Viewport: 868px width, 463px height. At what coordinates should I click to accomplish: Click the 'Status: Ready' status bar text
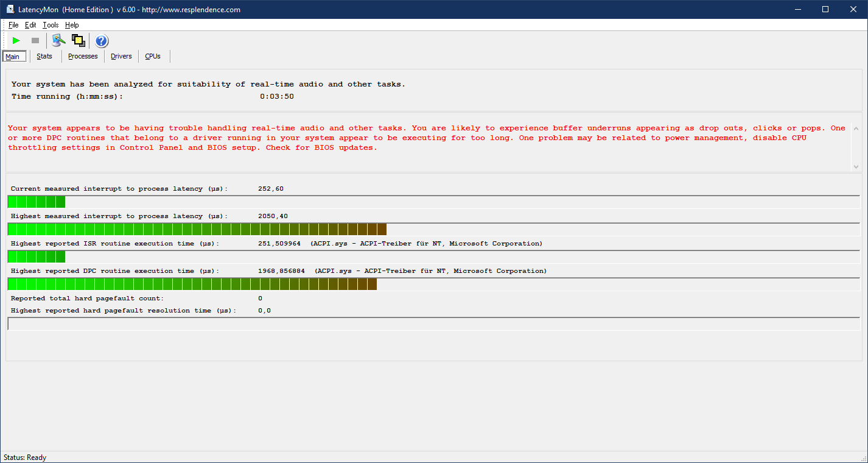point(25,458)
